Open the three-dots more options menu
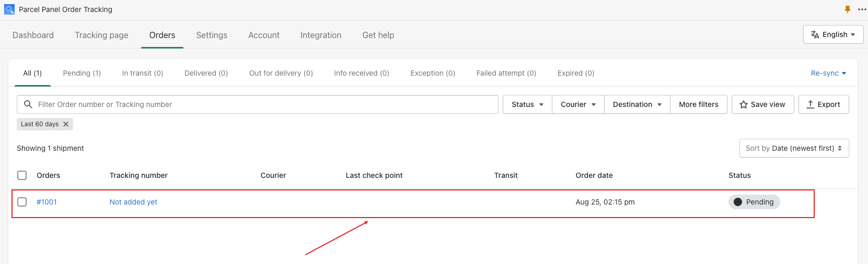This screenshot has height=264, width=868. [x=862, y=9]
